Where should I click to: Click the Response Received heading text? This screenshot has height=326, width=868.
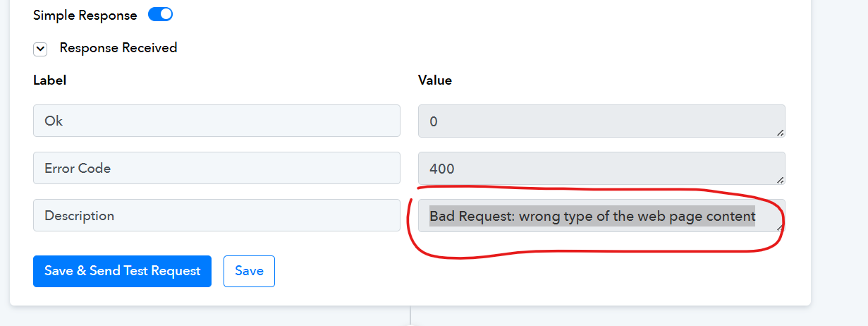pyautogui.click(x=118, y=48)
